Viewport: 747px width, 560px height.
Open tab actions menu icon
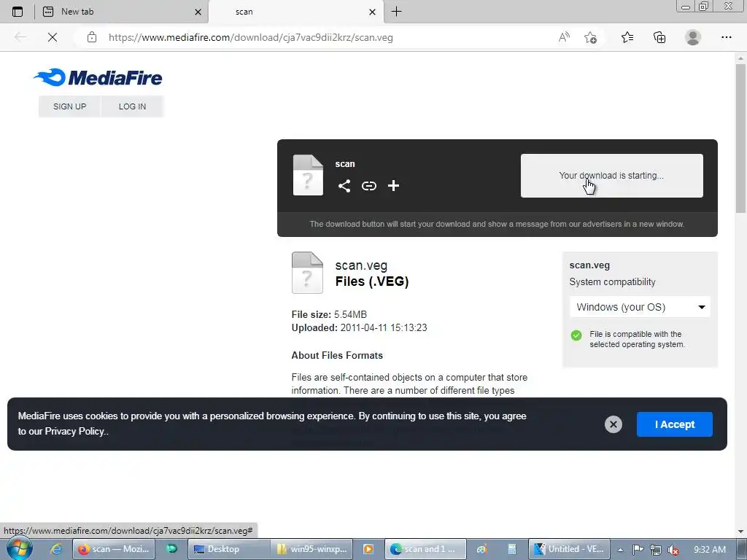coord(18,12)
